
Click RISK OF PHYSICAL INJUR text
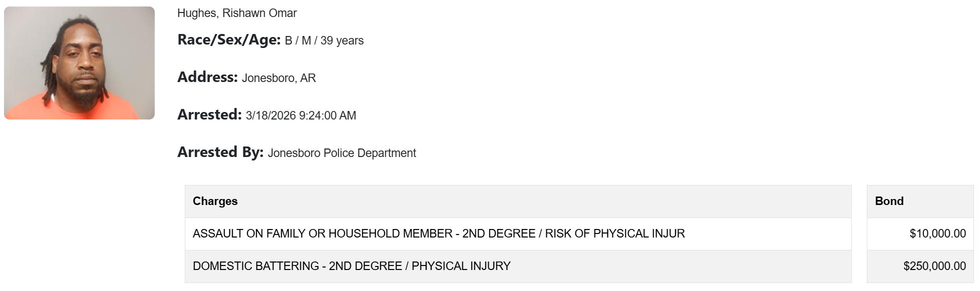pos(615,233)
